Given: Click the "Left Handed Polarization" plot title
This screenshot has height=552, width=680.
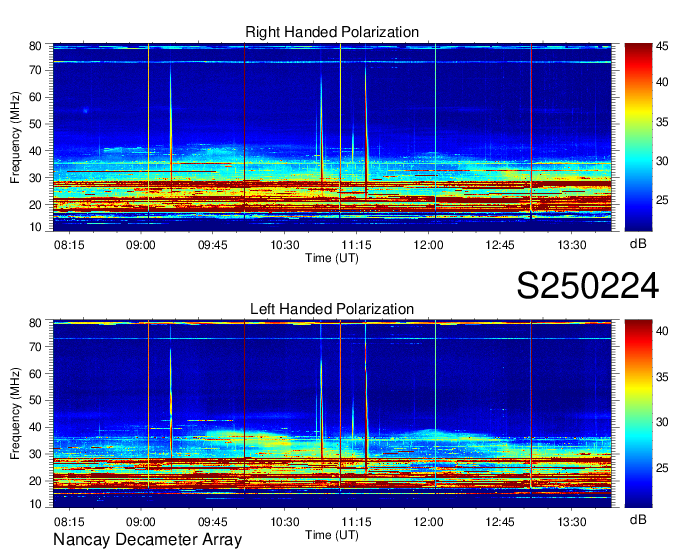Looking at the screenshot, I should click(332, 309).
